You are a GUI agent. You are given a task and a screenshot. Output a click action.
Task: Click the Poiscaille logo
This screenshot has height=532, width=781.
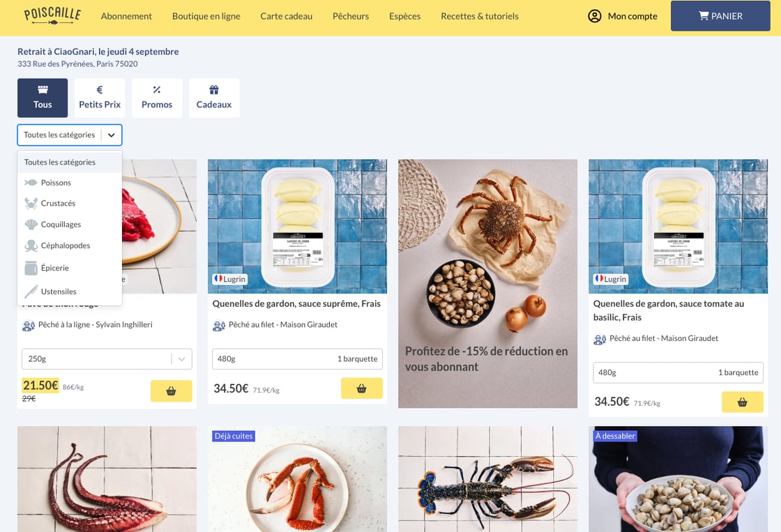pos(52,15)
